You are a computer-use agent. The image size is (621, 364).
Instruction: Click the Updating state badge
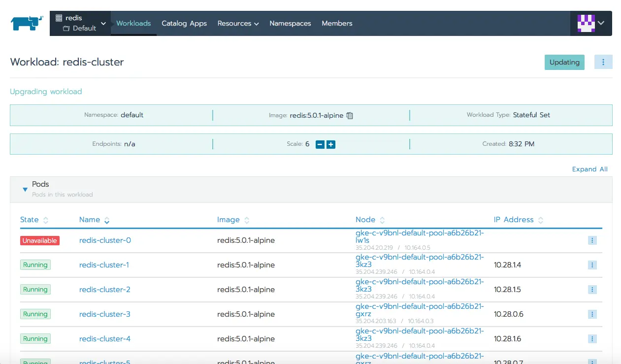564,62
